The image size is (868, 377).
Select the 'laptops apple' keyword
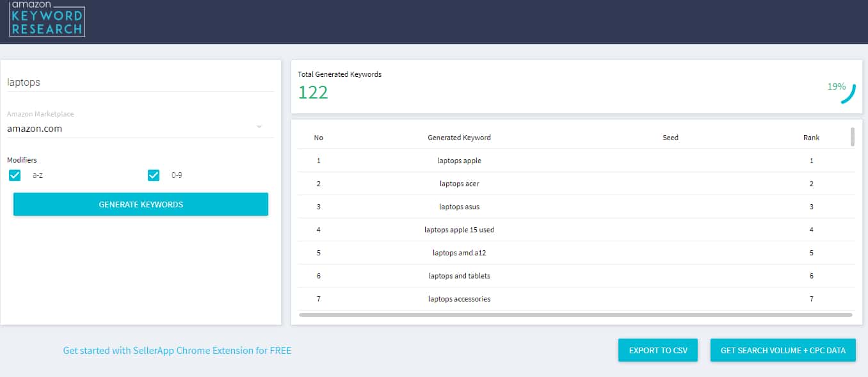(x=460, y=161)
